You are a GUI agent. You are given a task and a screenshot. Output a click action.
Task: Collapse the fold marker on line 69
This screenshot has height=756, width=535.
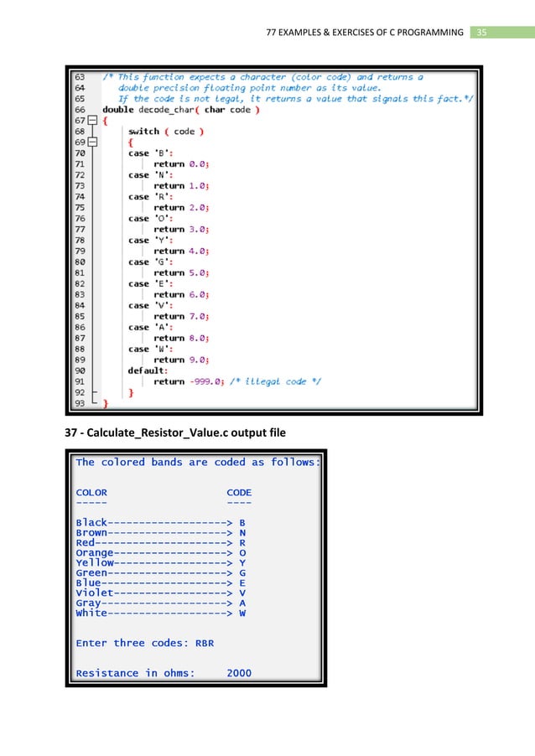[92, 142]
